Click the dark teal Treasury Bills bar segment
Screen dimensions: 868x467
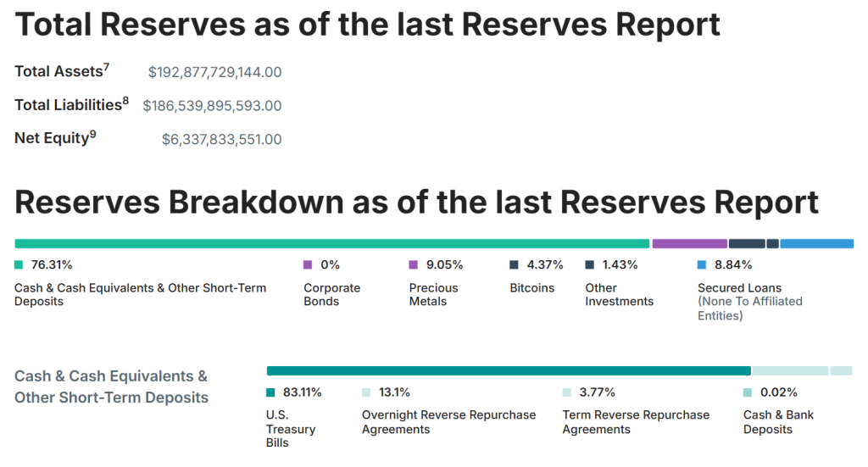[x=509, y=370]
